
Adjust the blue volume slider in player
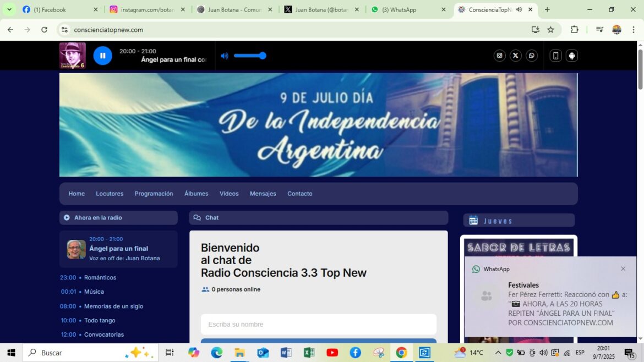(x=250, y=56)
